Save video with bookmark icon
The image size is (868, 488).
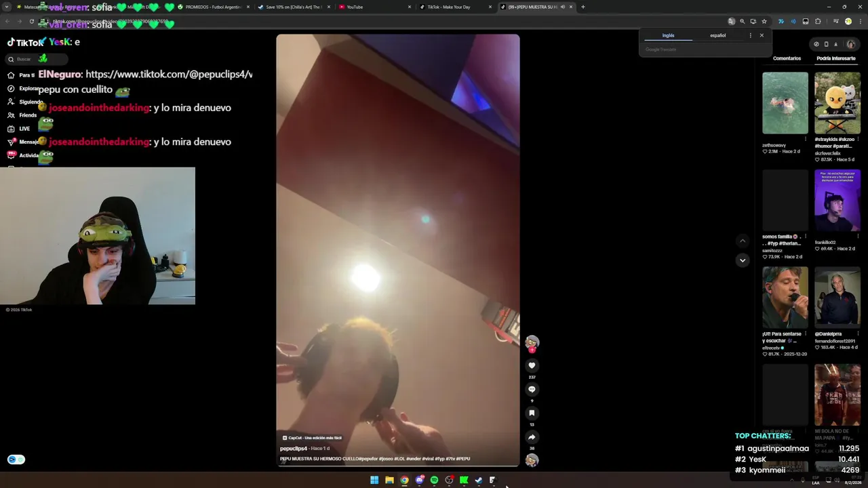coord(532,413)
